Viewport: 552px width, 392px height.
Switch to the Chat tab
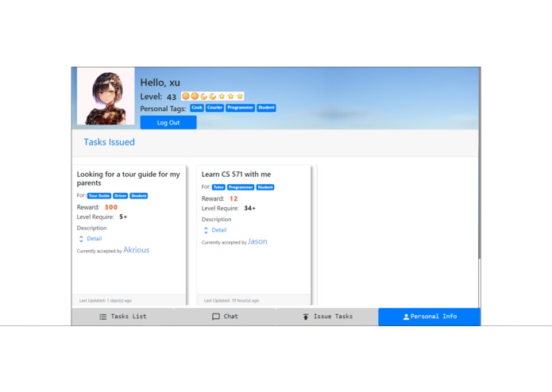[x=225, y=317]
